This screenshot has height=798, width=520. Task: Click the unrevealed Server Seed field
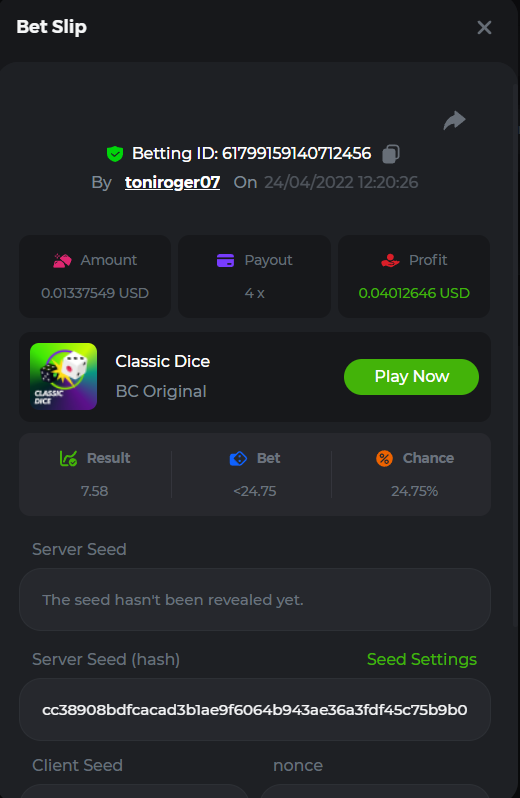tap(255, 600)
